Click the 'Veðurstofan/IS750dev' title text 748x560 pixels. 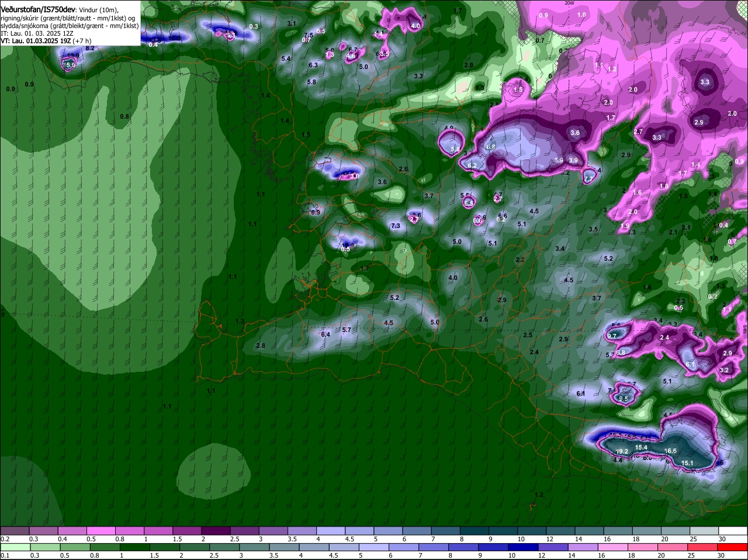click(38, 9)
